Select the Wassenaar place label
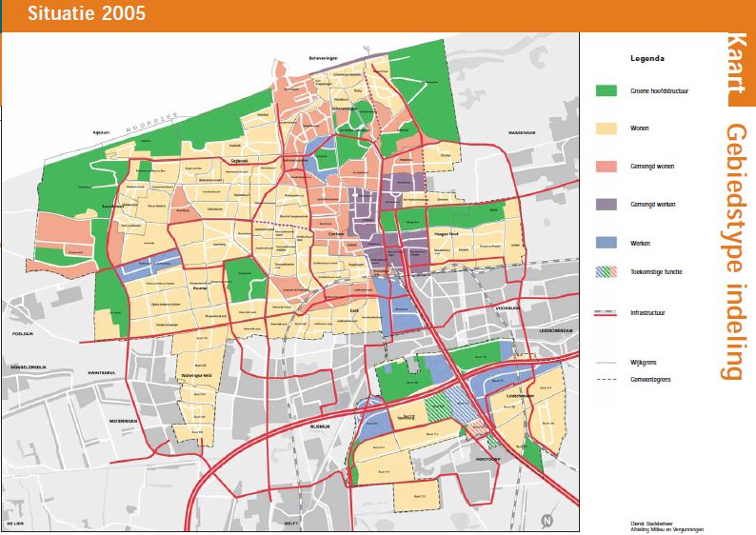 pyautogui.click(x=524, y=132)
